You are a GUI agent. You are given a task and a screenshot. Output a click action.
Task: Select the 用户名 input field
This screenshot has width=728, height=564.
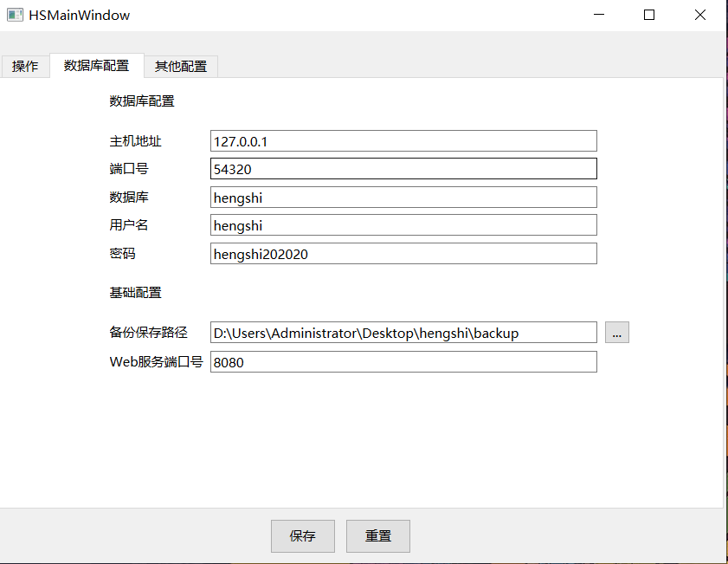tap(403, 225)
